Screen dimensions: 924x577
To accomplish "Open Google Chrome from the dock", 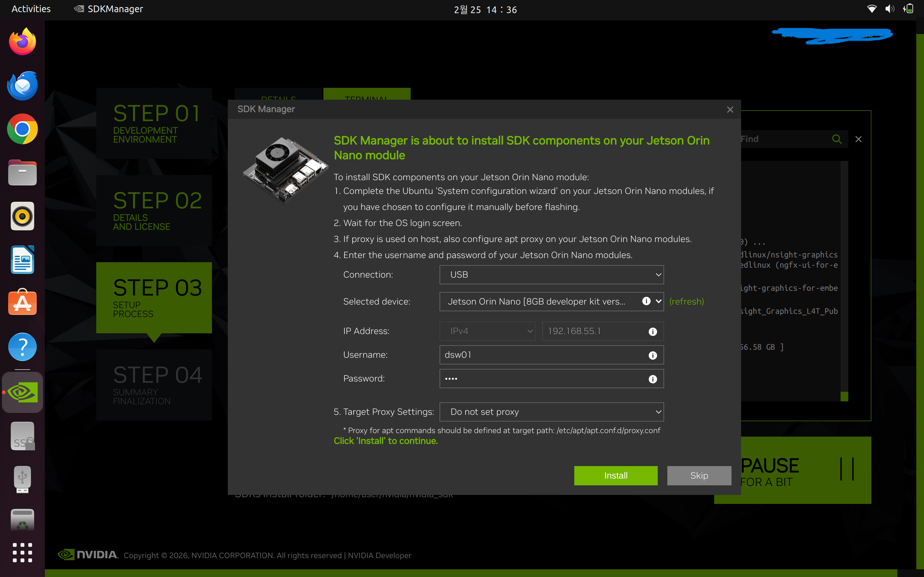I will pyautogui.click(x=22, y=129).
